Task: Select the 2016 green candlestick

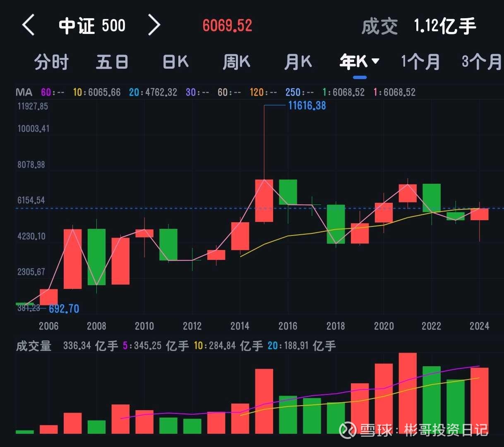Action: (x=288, y=192)
